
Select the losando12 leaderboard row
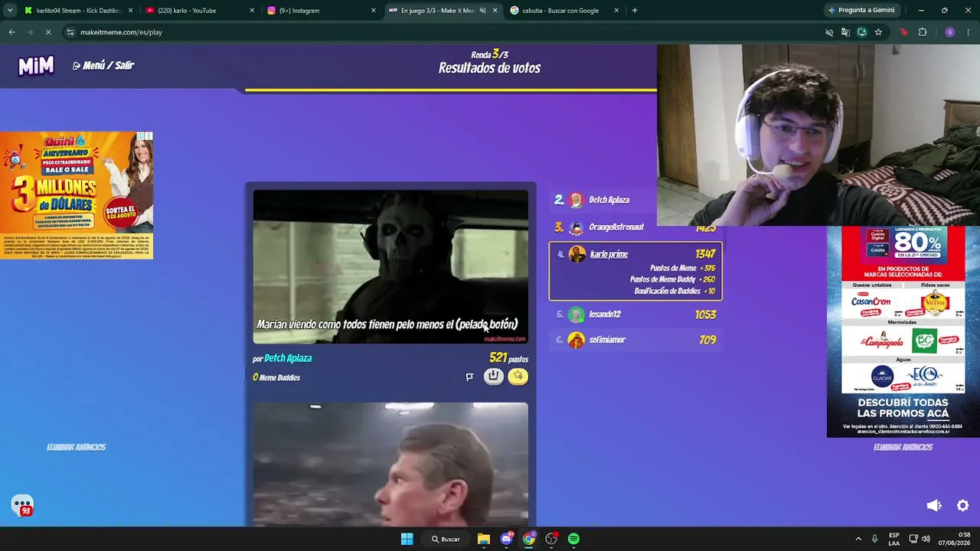tap(635, 315)
